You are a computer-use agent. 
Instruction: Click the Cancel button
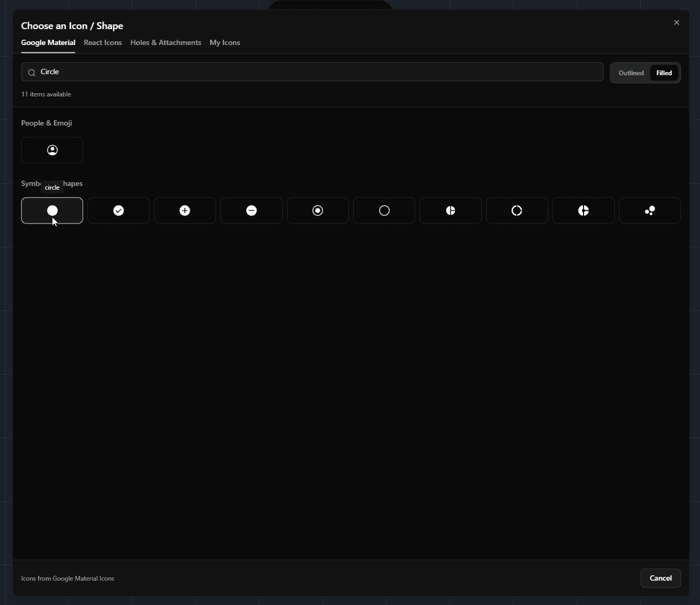[661, 578]
